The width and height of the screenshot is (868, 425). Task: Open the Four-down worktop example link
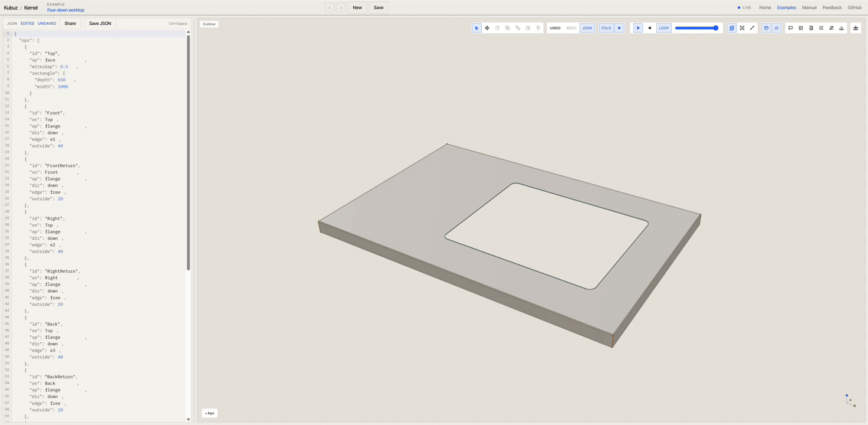(x=65, y=10)
